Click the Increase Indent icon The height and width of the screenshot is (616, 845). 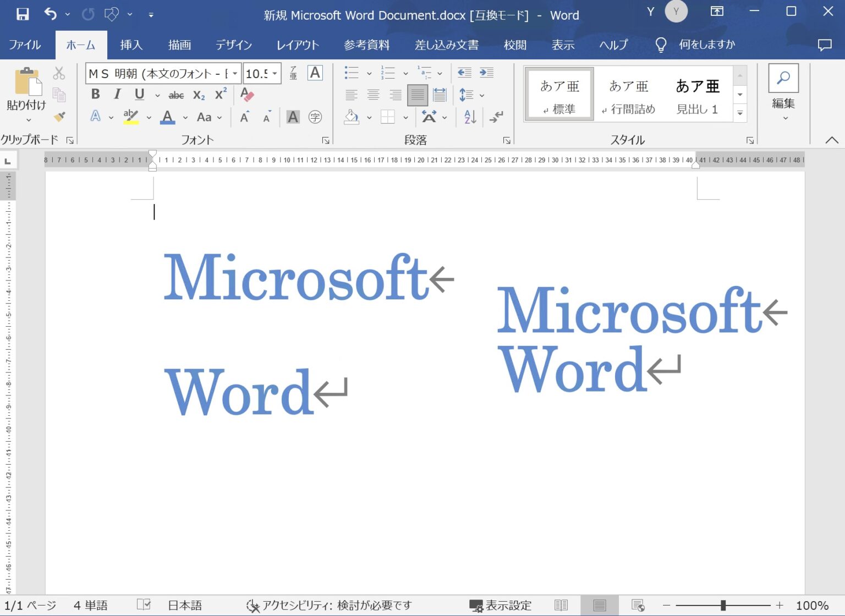click(486, 73)
